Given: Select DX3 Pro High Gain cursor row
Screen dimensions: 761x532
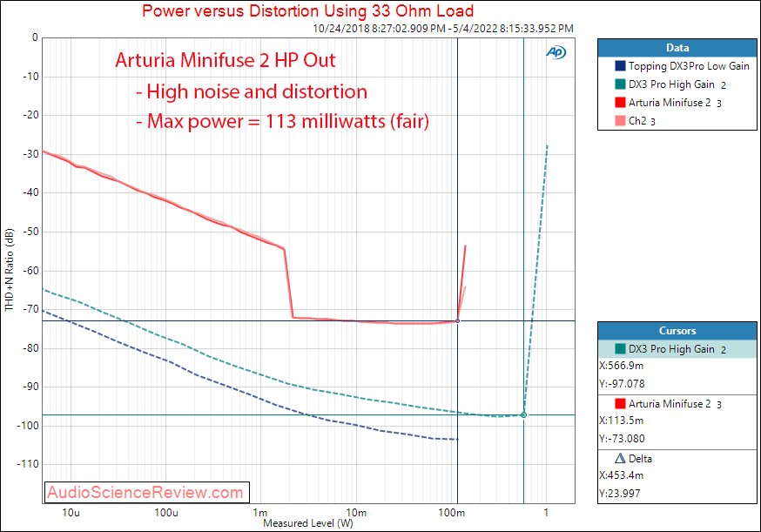Looking at the screenshot, I should pos(677,349).
